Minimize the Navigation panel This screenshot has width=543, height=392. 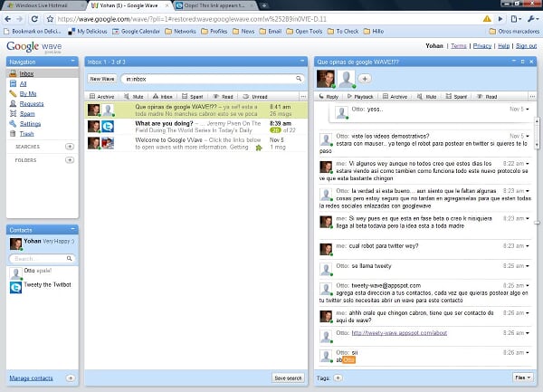click(72, 61)
